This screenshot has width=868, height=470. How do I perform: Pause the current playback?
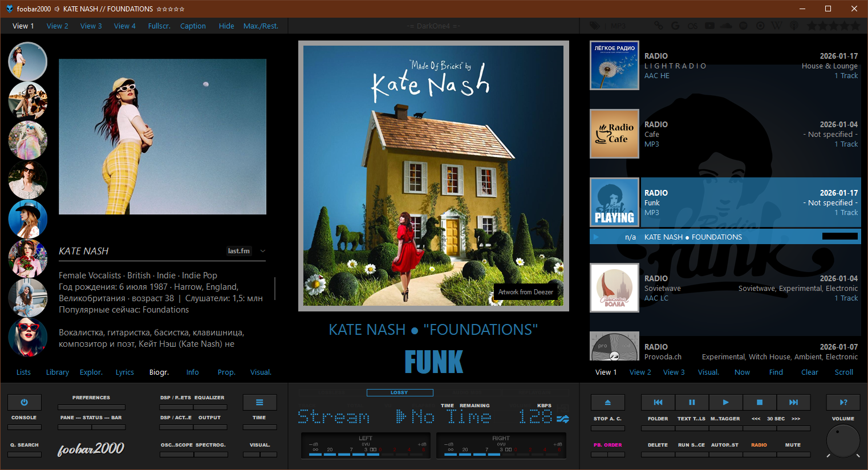(x=692, y=402)
